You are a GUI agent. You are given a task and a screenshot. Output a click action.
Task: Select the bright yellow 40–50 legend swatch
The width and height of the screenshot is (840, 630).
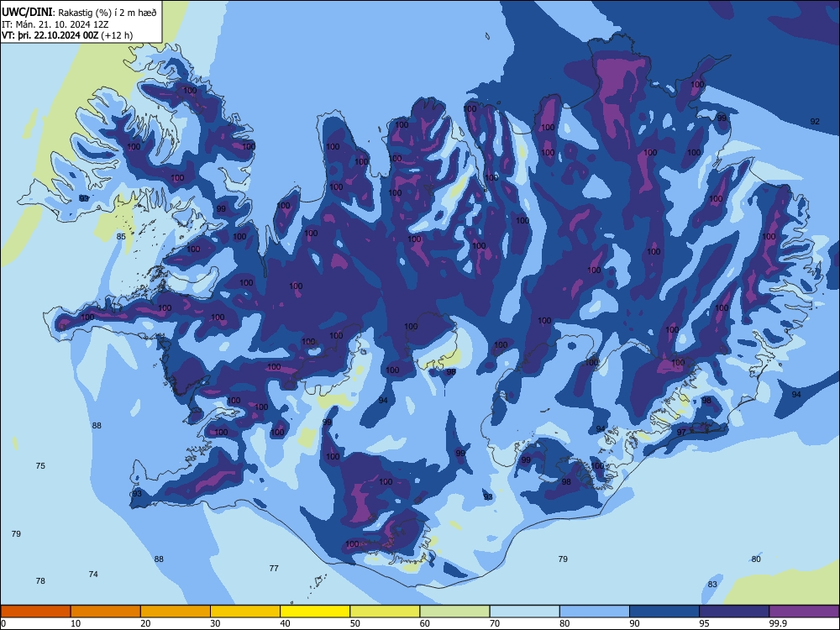(315, 612)
